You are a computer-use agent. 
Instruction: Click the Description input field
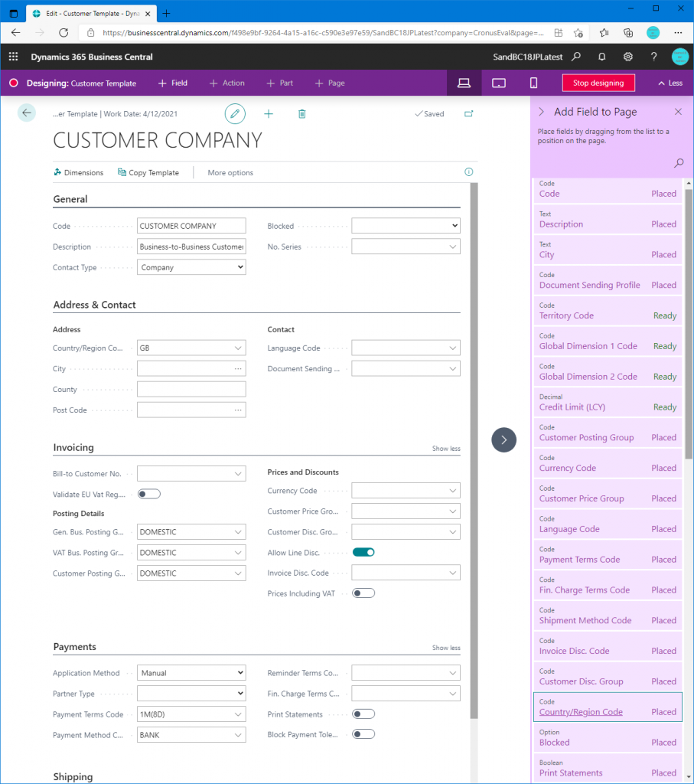pyautogui.click(x=191, y=247)
